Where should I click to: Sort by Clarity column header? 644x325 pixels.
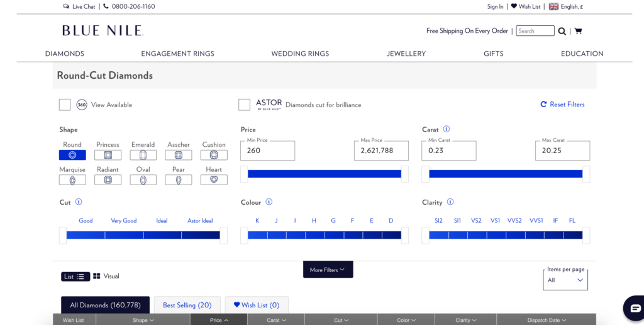click(466, 320)
